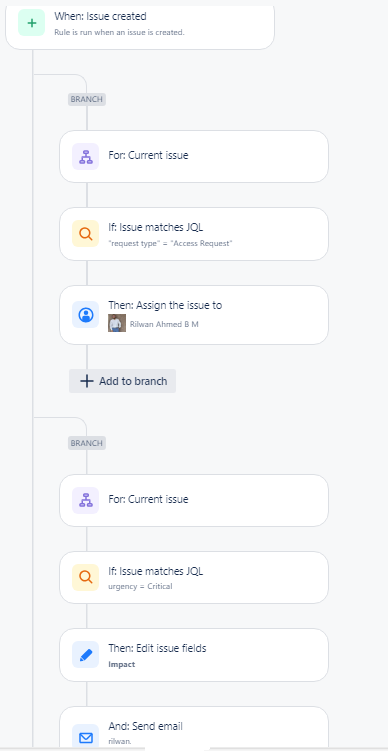This screenshot has width=388, height=751.
Task: Click the pencil Edit issue fields icon
Action: (x=86, y=655)
